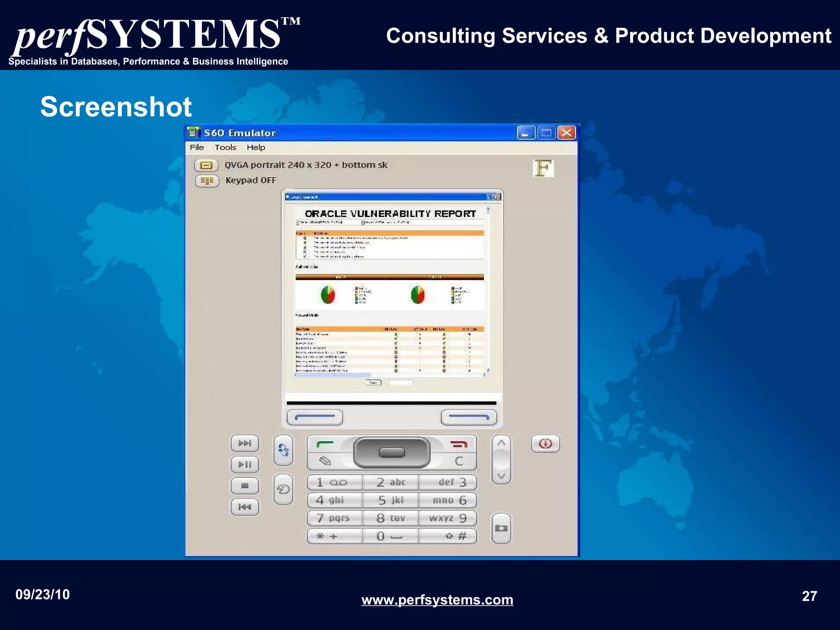
Task: Minimize the S60 Emulator window
Action: [x=526, y=133]
